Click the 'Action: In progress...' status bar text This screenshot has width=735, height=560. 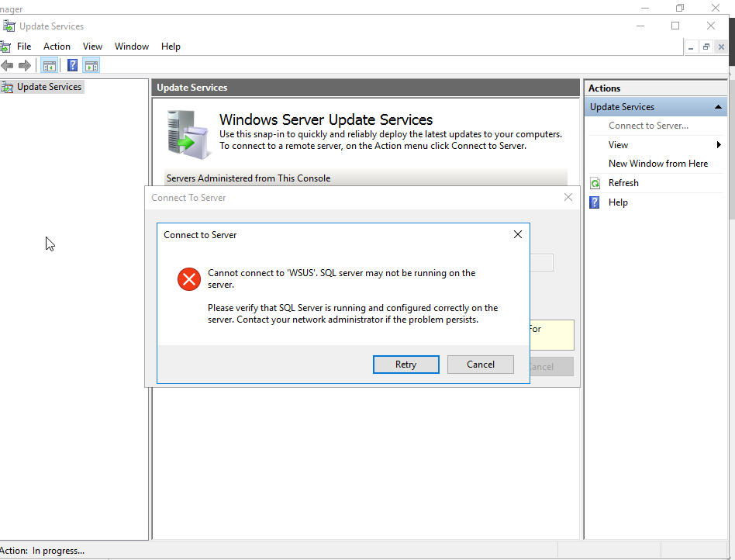(42, 551)
